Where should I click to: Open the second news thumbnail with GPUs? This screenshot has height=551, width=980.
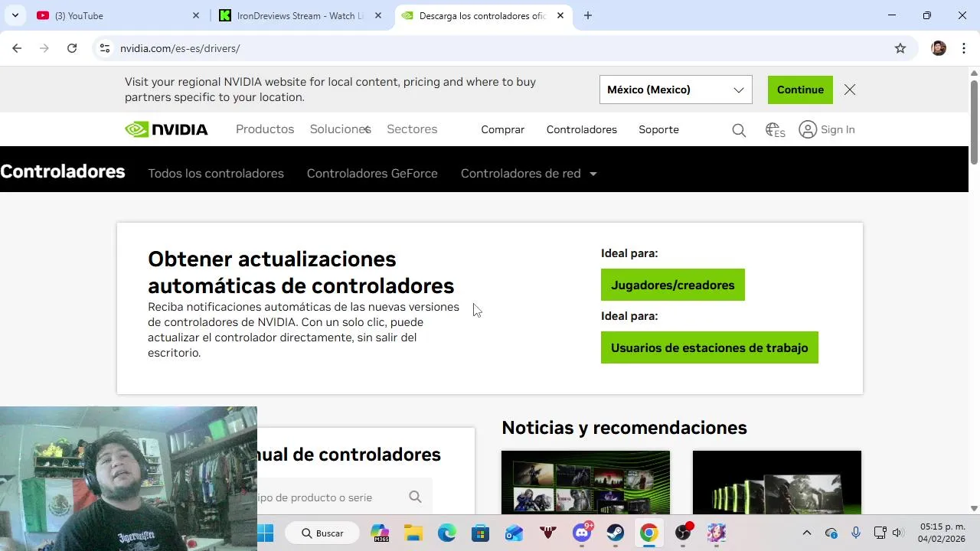[x=777, y=482]
